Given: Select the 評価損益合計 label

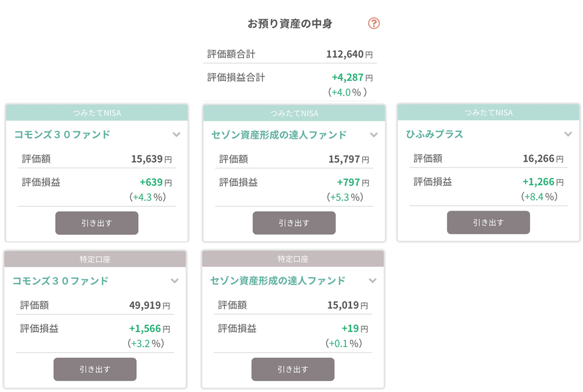Looking at the screenshot, I should tap(236, 77).
